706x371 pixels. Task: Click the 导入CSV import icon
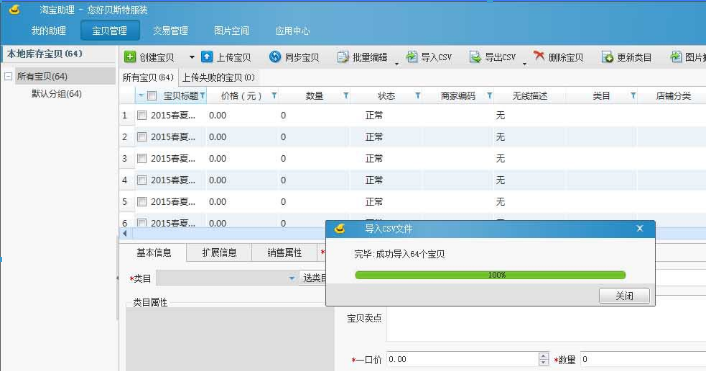coord(412,57)
